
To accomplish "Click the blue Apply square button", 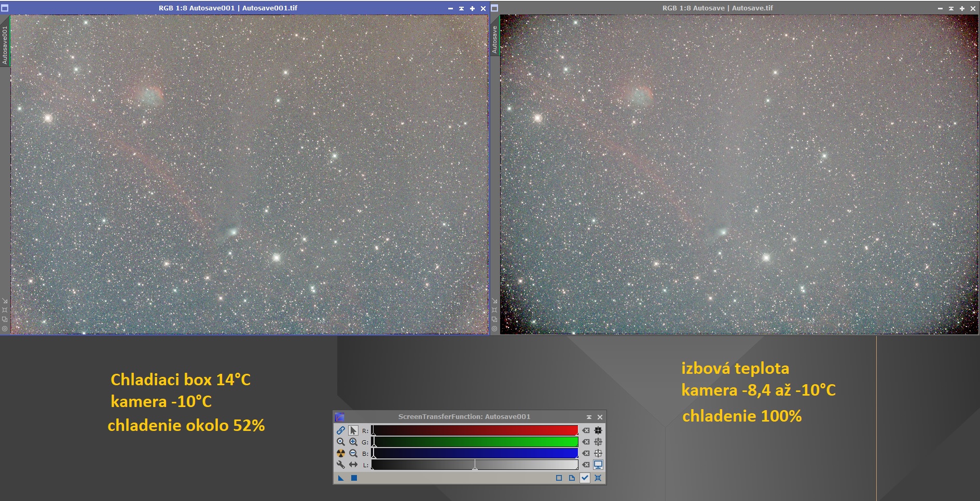I will (354, 478).
